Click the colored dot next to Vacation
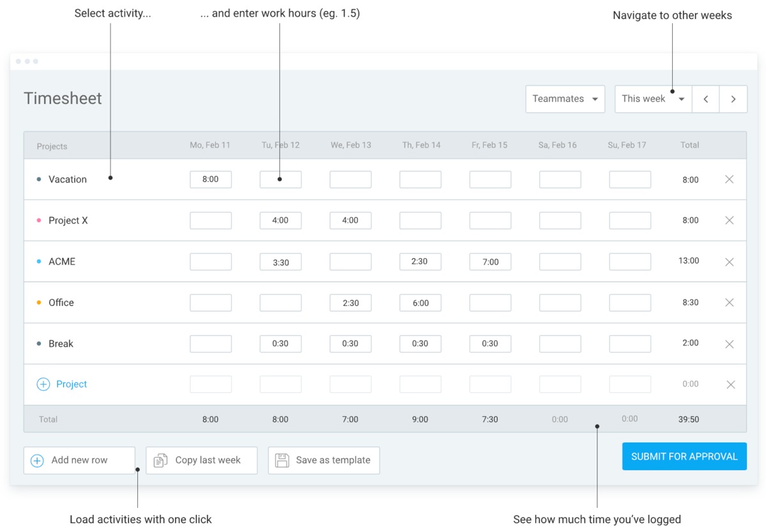 coord(40,179)
